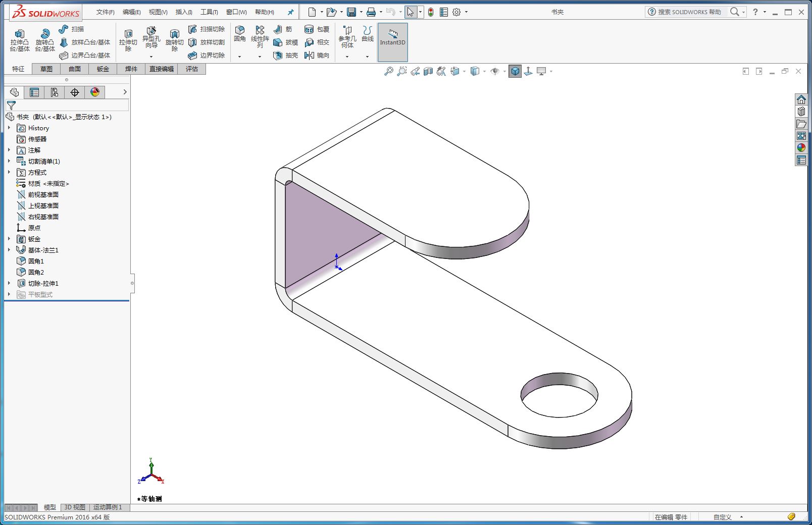Open the 异型孔向导 hole wizard
This screenshot has width=812, height=525.
(151, 38)
